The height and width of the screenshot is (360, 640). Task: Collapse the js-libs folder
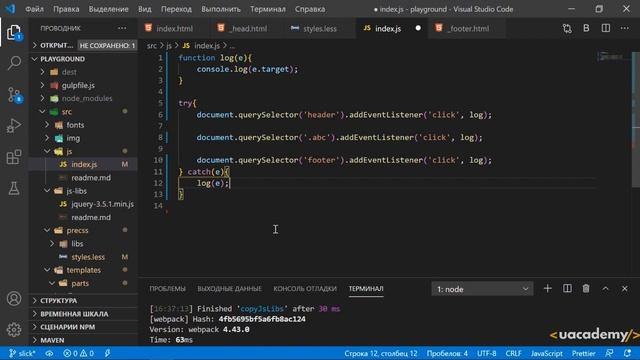pyautogui.click(x=76, y=191)
